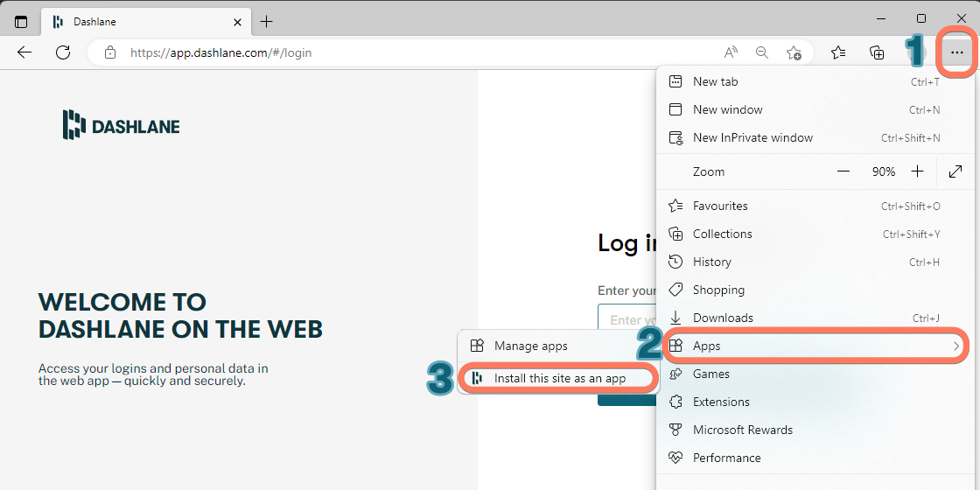Expand the Apps submenu
The width and height of the screenshot is (980, 490).
point(814,346)
